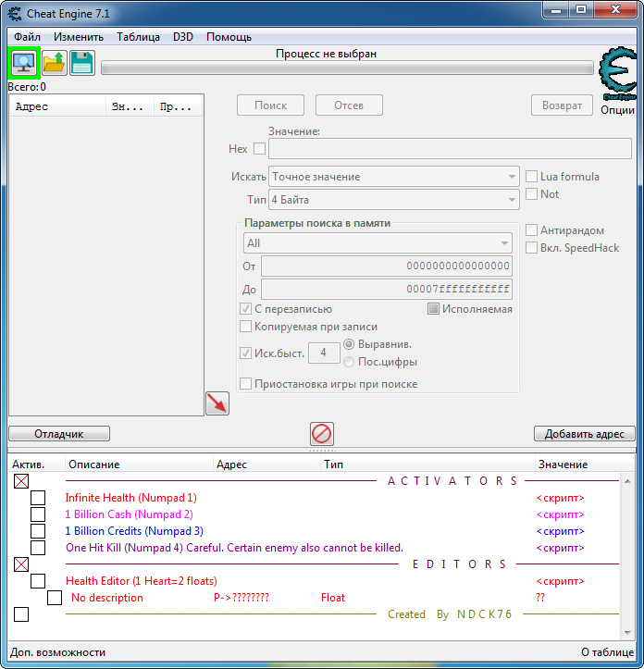This screenshot has width=644, height=669.
Task: Check the Вкл. SpeedHack checkbox
Action: 531,248
